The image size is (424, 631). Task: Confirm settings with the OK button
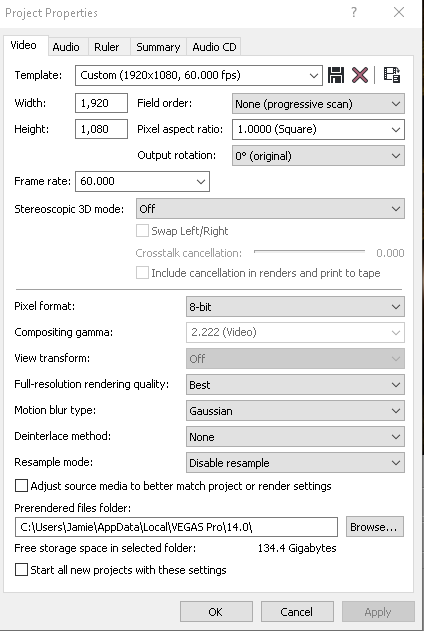(216, 612)
